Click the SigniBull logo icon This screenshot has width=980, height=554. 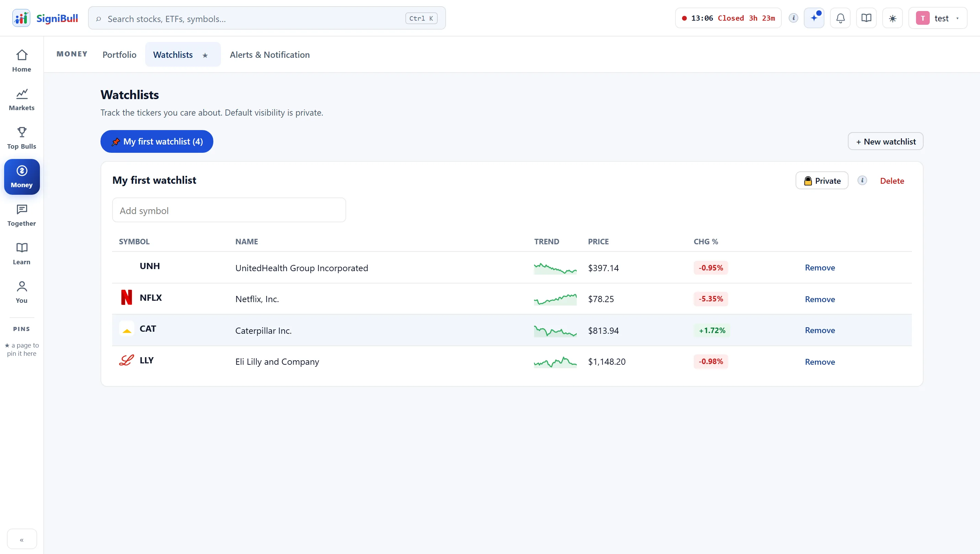point(21,18)
